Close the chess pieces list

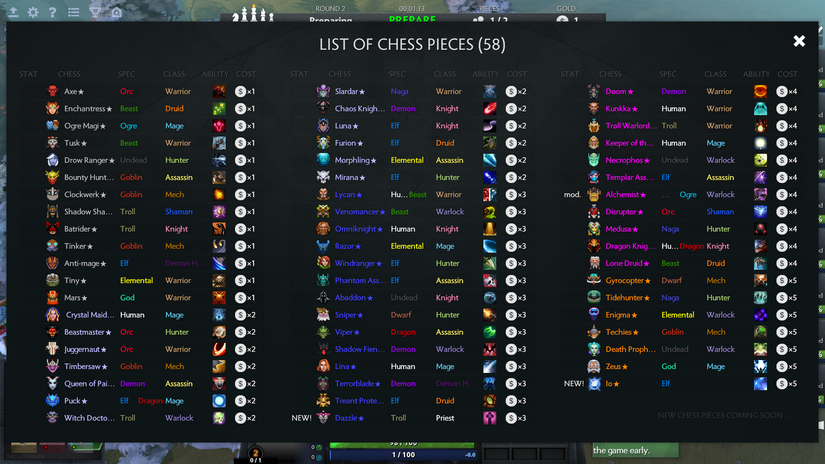[799, 41]
